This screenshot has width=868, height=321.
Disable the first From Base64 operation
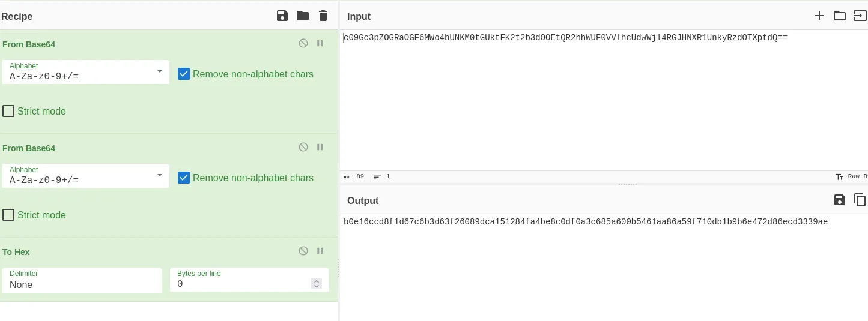tap(303, 43)
